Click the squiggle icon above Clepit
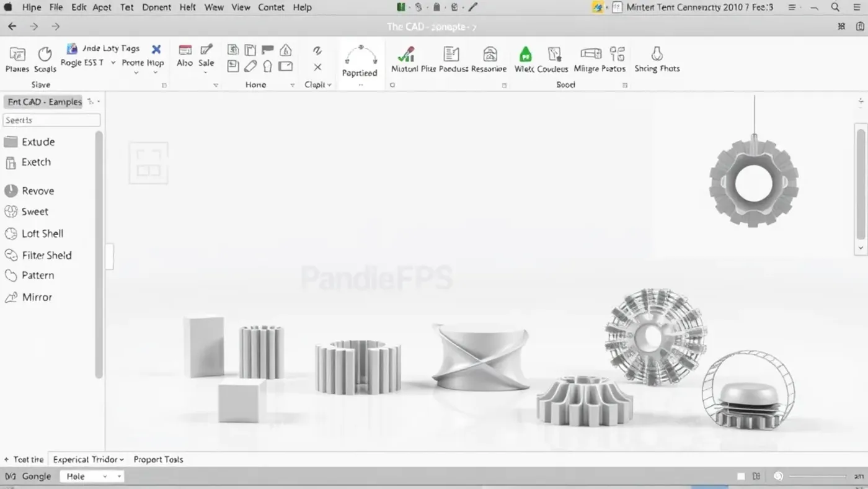Viewport: 868px width, 489px height. point(317,50)
